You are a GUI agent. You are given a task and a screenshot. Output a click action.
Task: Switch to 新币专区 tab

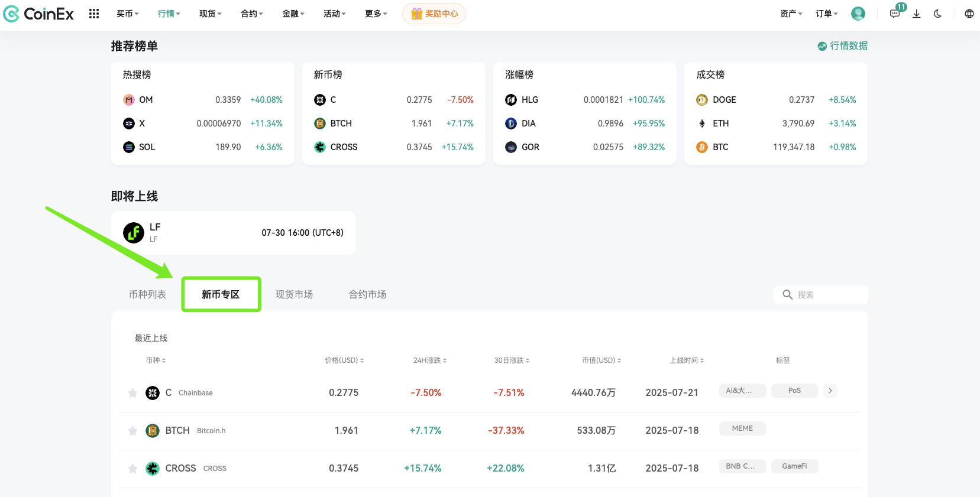pos(221,294)
